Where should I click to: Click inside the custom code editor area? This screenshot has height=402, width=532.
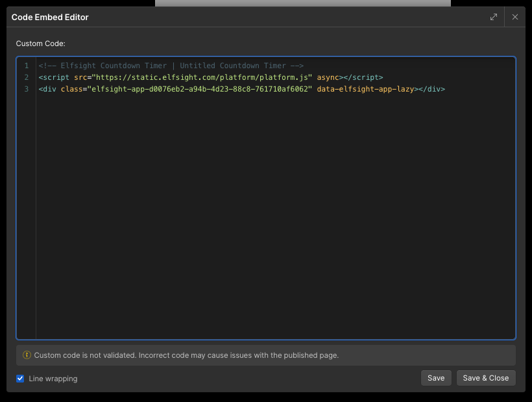(266, 198)
